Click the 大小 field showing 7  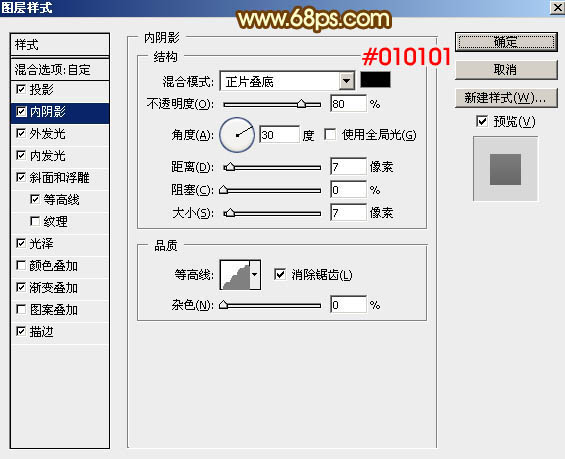(348, 213)
